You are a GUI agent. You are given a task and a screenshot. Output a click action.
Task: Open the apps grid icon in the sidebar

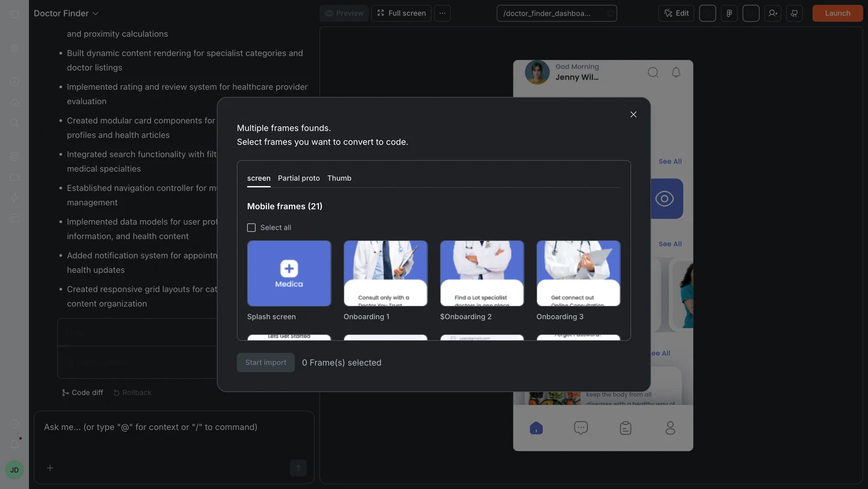tap(14, 48)
